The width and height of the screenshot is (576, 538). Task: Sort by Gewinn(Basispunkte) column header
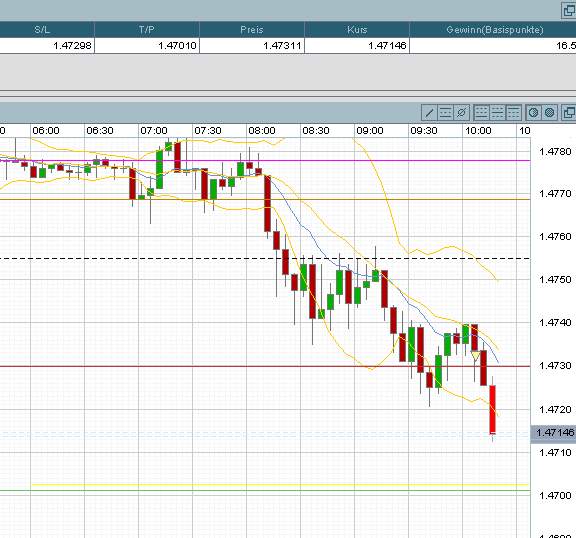[494, 29]
